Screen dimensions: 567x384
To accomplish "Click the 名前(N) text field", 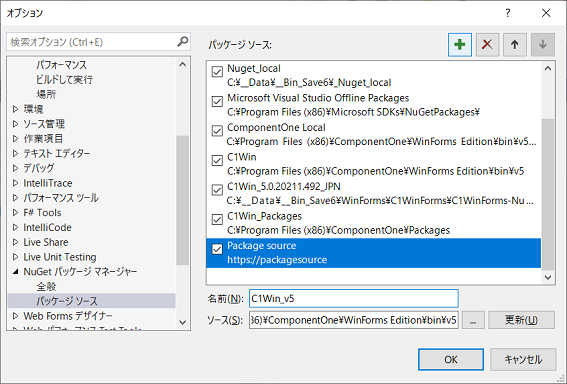I will pyautogui.click(x=354, y=299).
